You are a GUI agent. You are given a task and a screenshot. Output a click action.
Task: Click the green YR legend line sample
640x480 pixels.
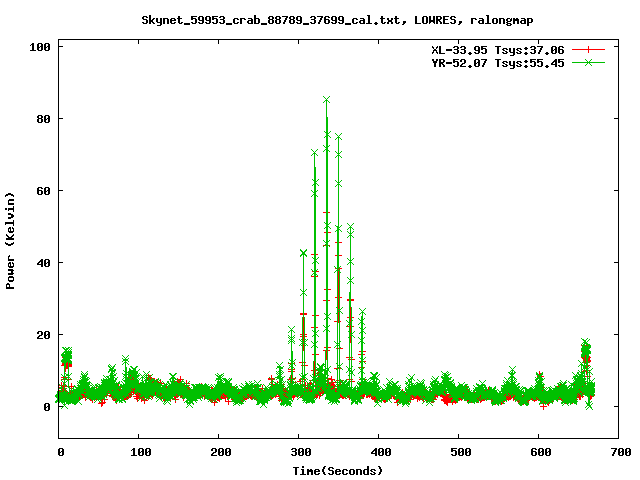click(x=588, y=62)
